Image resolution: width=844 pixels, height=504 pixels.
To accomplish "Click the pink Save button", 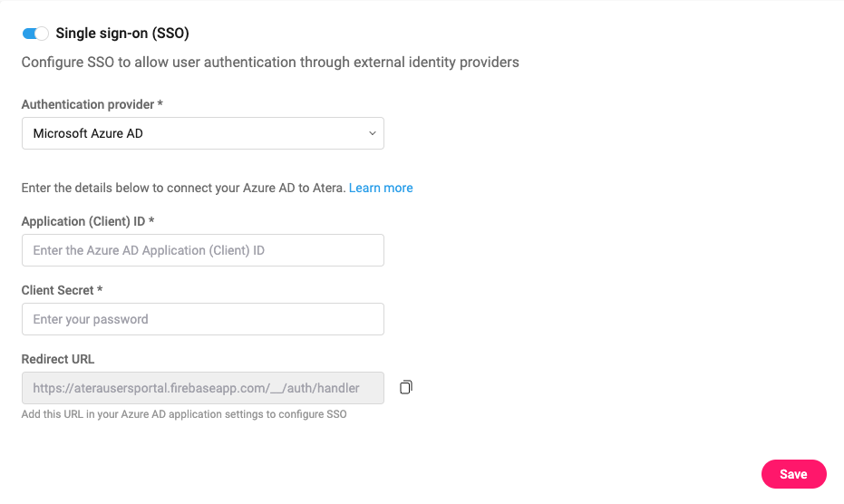I will click(x=793, y=474).
